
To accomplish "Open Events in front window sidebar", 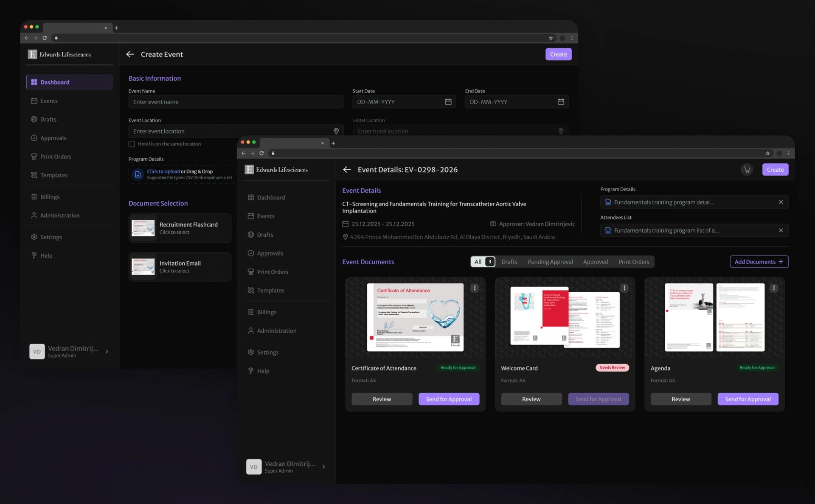I will 287,216.
